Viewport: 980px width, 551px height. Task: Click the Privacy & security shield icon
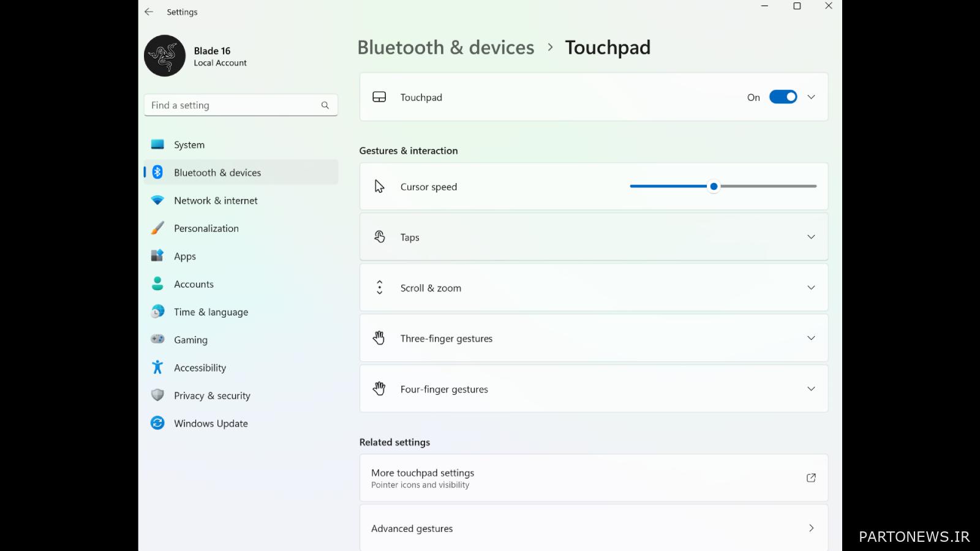point(157,395)
